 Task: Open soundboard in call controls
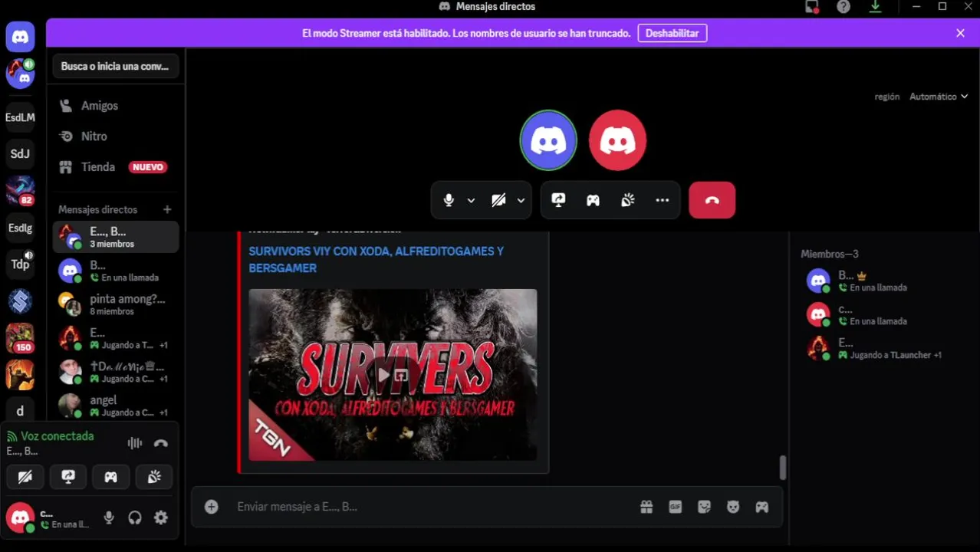[x=627, y=200]
